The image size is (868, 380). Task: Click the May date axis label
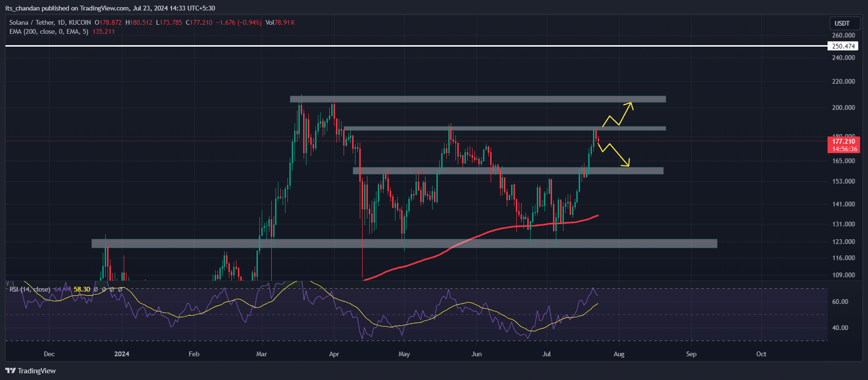click(x=404, y=354)
